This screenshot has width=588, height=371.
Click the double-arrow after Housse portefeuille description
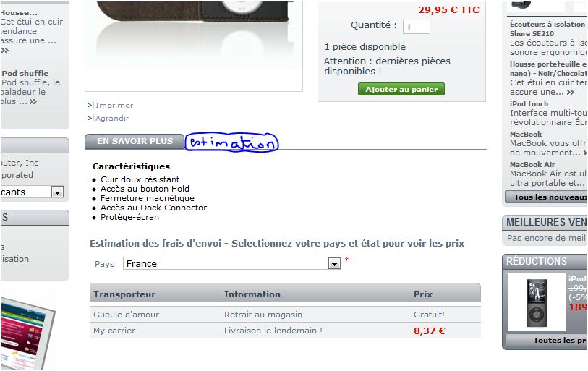pyautogui.click(x=571, y=93)
